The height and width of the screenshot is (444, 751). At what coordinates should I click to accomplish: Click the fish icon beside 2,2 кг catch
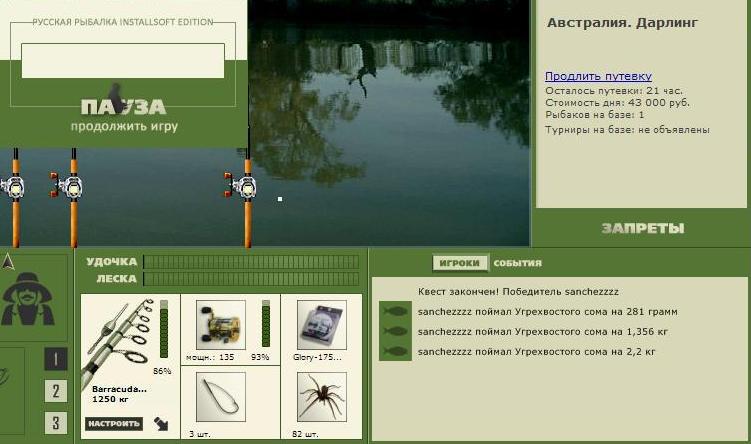[396, 351]
